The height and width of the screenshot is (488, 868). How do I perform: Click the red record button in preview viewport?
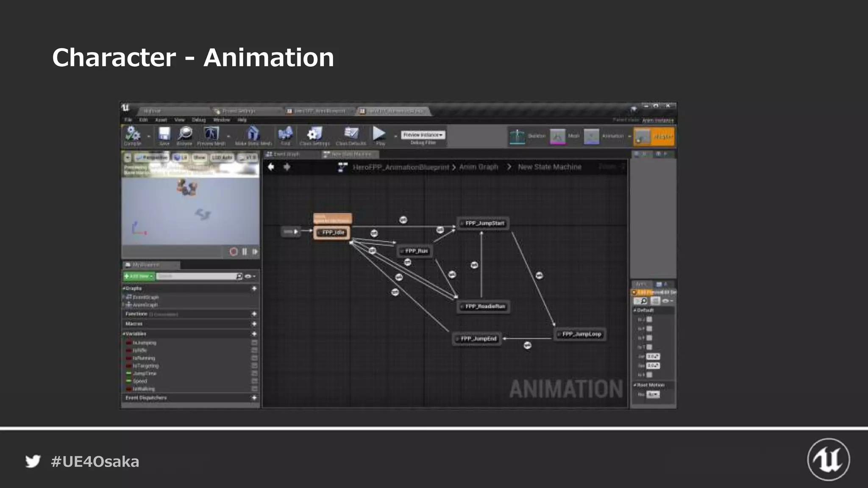(x=234, y=252)
